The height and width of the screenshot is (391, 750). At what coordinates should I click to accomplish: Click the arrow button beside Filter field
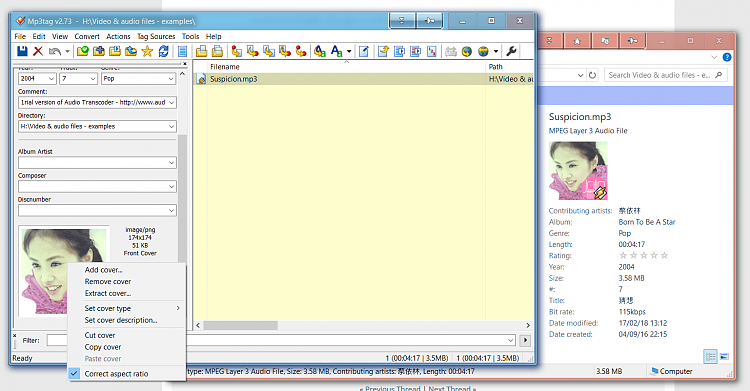525,340
